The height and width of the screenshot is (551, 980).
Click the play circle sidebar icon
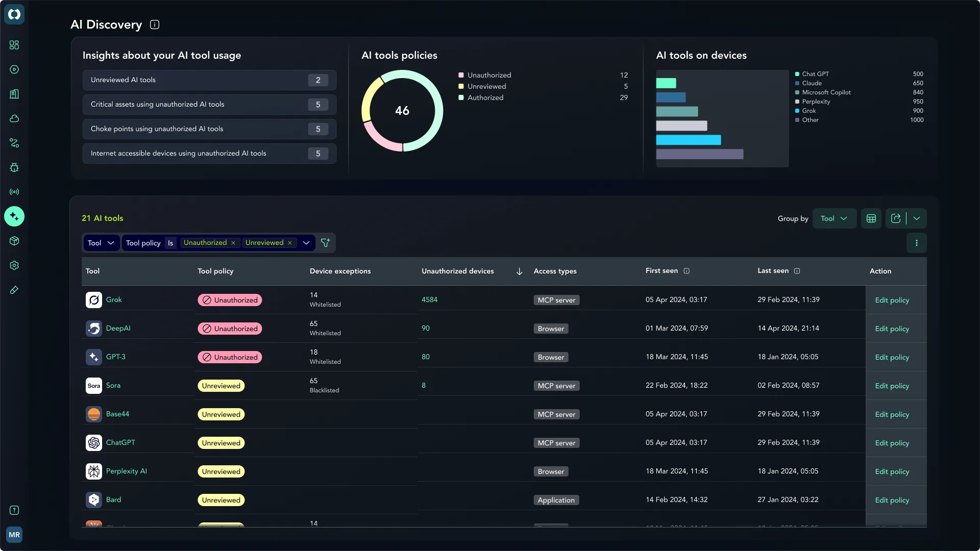click(14, 69)
